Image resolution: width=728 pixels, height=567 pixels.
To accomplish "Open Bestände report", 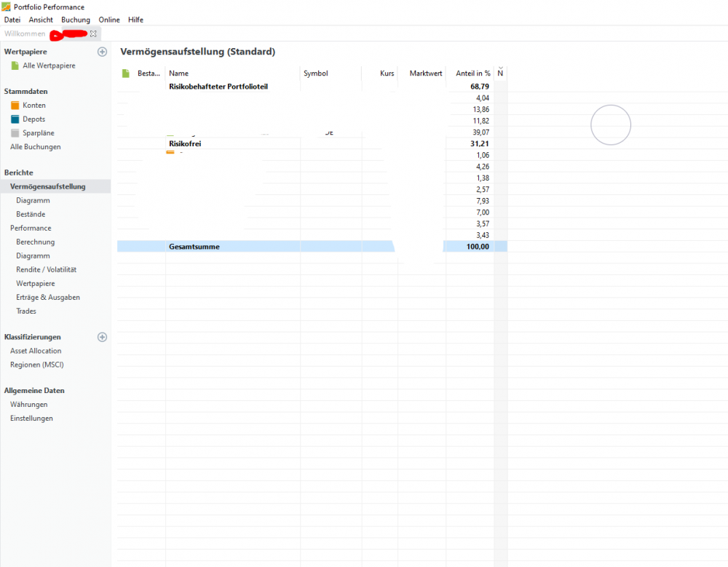I will point(31,214).
